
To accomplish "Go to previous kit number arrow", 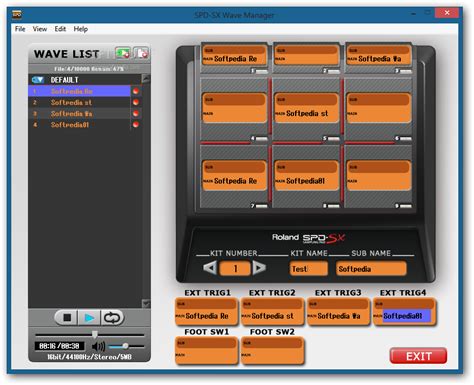I will [x=210, y=268].
